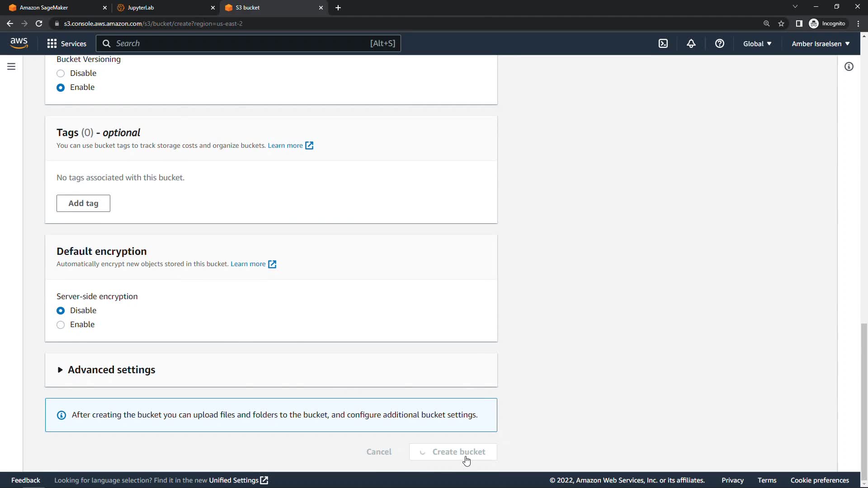Open the help question mark icon
This screenshot has height=488, width=868.
click(x=720, y=43)
